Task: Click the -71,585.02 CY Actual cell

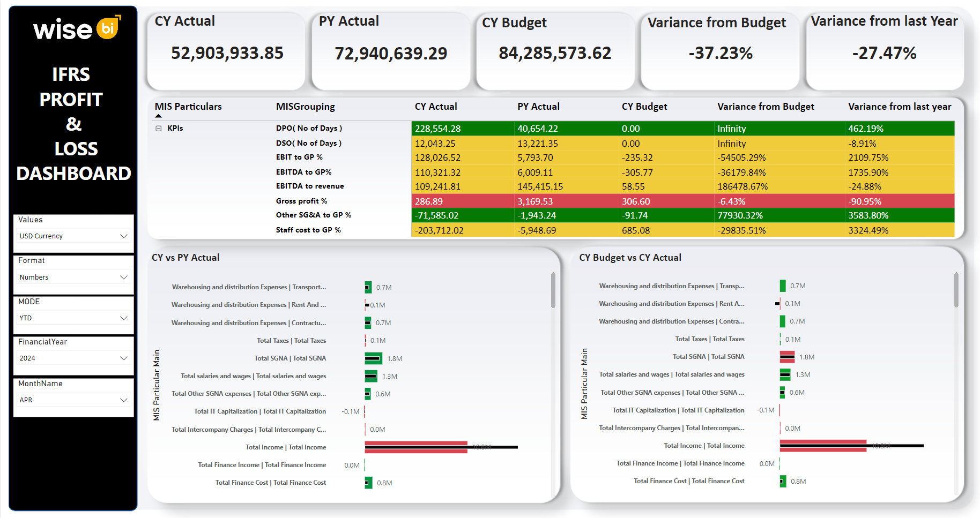Action: (x=463, y=215)
